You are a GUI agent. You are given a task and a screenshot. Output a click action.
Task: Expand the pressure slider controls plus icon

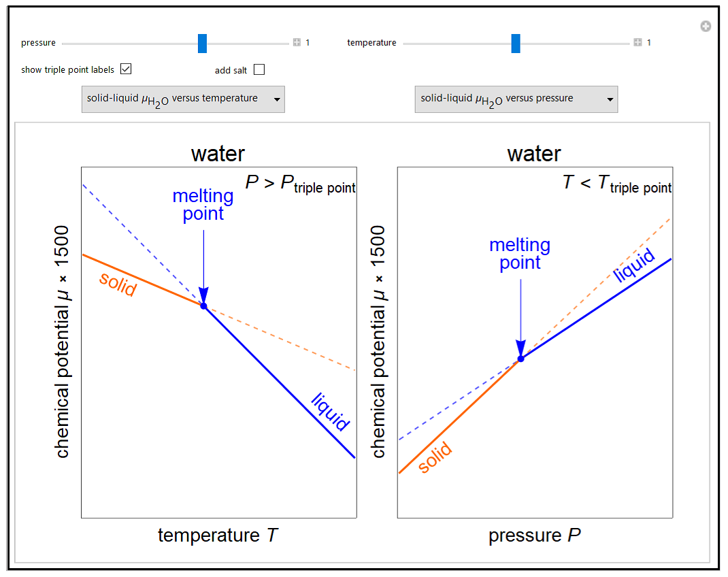click(297, 43)
